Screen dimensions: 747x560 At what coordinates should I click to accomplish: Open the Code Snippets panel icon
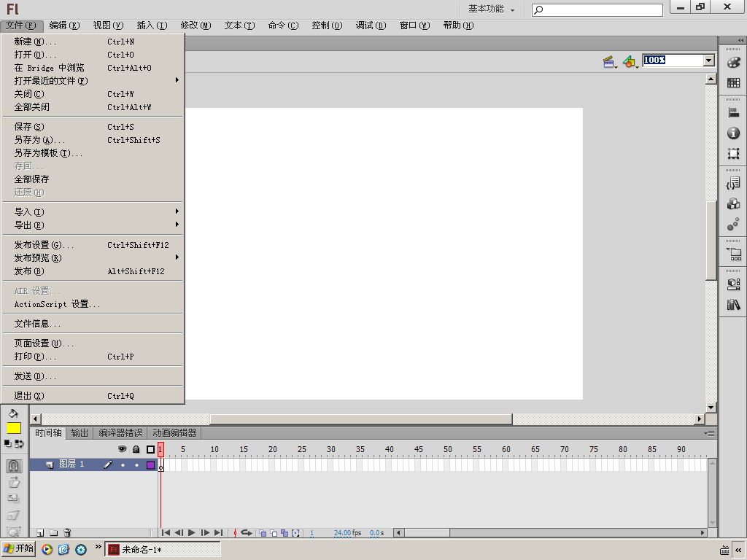[733, 183]
